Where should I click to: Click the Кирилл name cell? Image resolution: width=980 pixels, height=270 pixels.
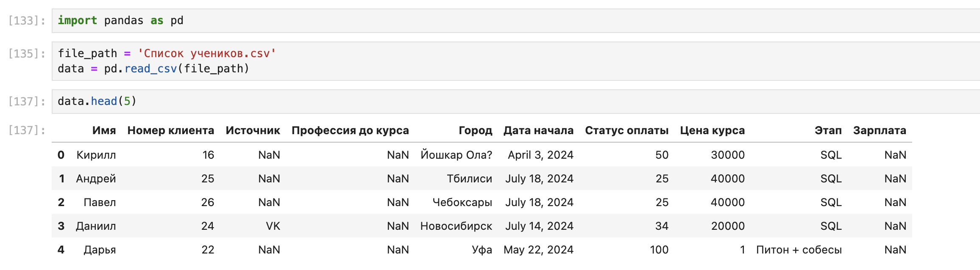tap(96, 155)
